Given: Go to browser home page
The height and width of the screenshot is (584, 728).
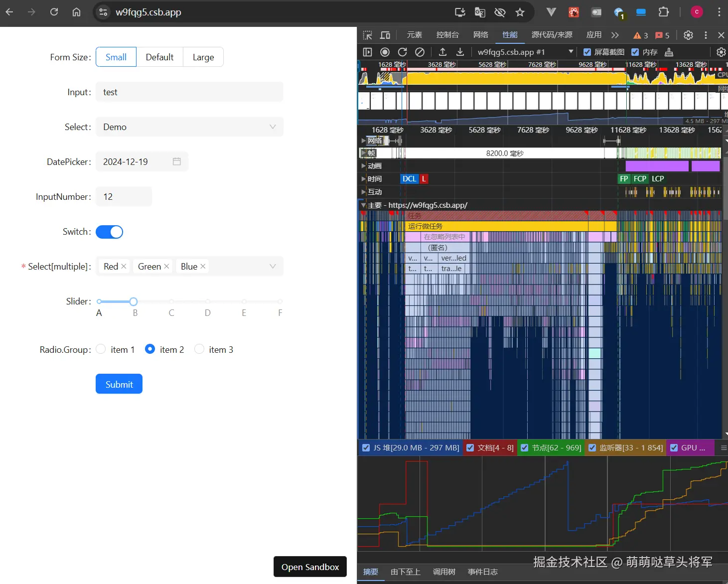Looking at the screenshot, I should click(x=76, y=12).
